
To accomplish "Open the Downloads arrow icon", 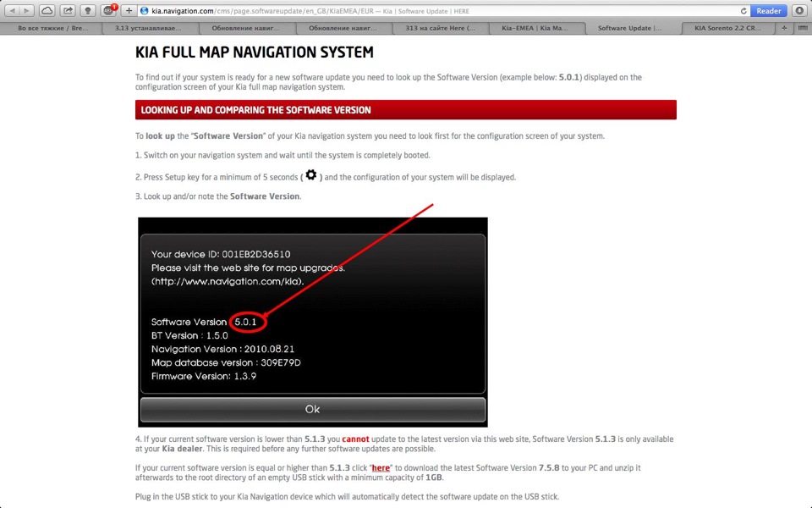I will (799, 10).
